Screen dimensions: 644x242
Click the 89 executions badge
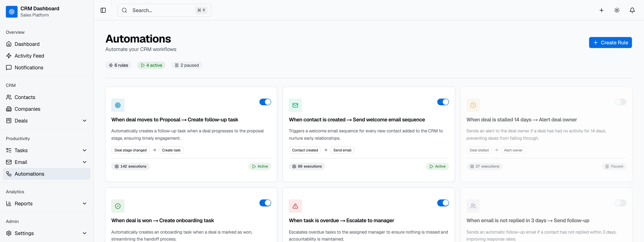pos(307,166)
